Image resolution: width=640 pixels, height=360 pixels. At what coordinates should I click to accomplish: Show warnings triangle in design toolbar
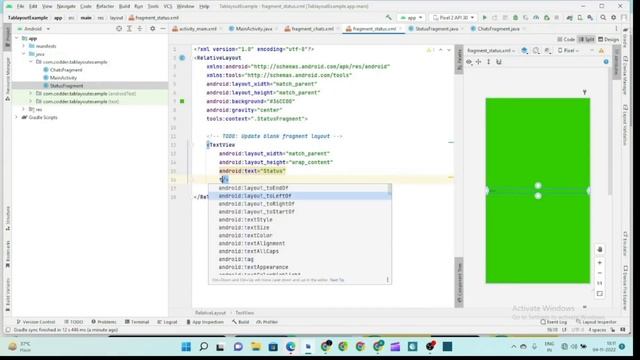click(601, 51)
